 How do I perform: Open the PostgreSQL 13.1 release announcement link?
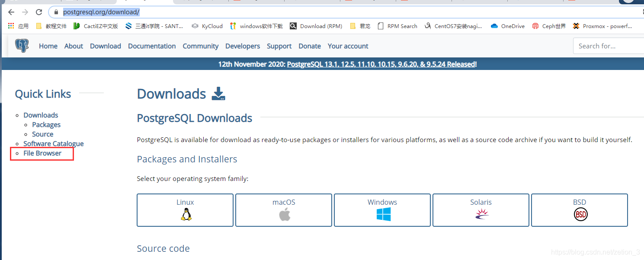coord(381,64)
